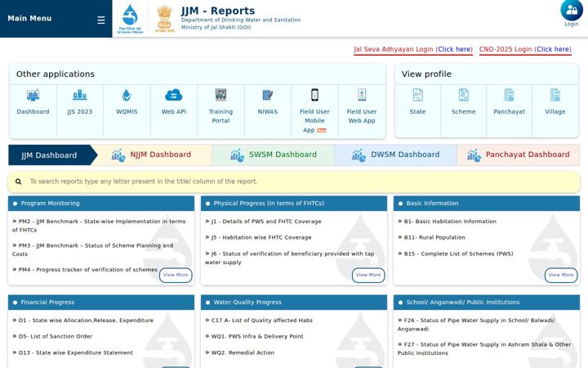This screenshot has height=368, width=588.
Task: Click View More in Basic Information
Action: (561, 275)
